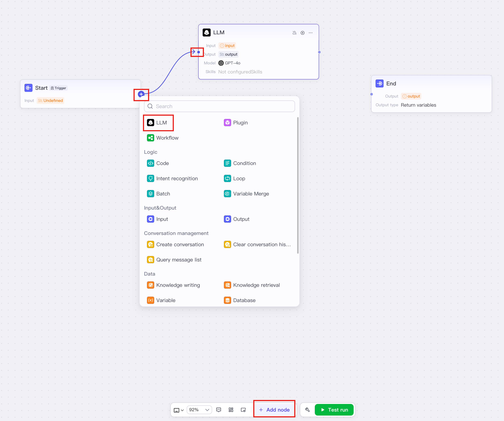Click the node menu scrollbar

point(298,185)
